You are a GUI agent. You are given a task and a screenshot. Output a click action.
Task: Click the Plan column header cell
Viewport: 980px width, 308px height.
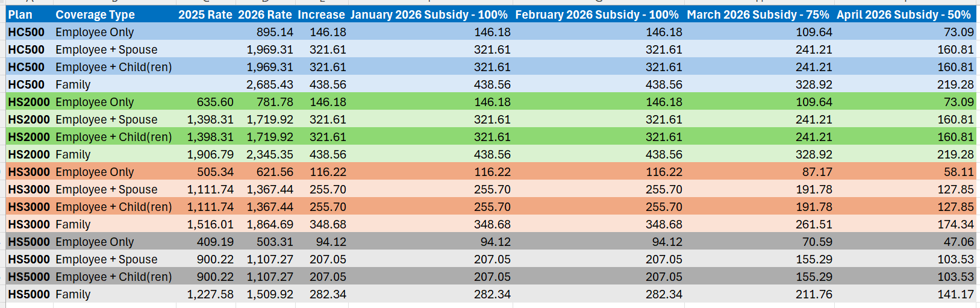20,14
